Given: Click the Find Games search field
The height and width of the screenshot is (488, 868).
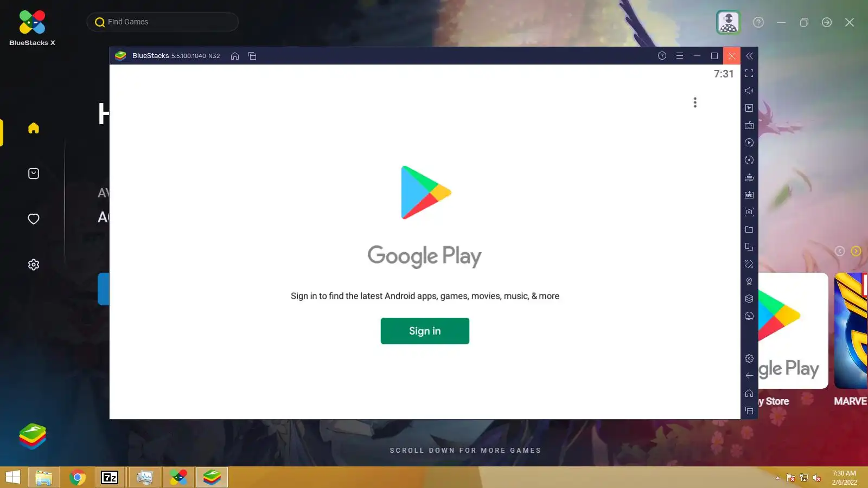Looking at the screenshot, I should [x=163, y=22].
